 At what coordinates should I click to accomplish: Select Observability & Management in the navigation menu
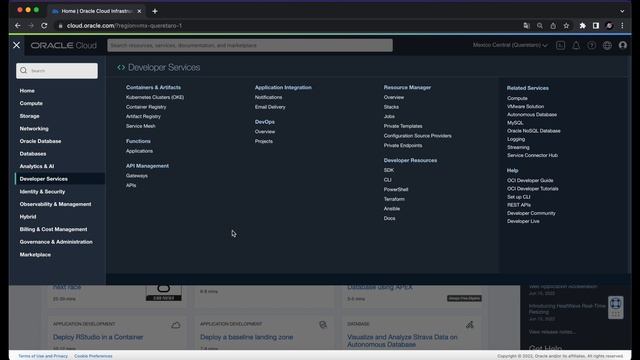pyautogui.click(x=56, y=204)
